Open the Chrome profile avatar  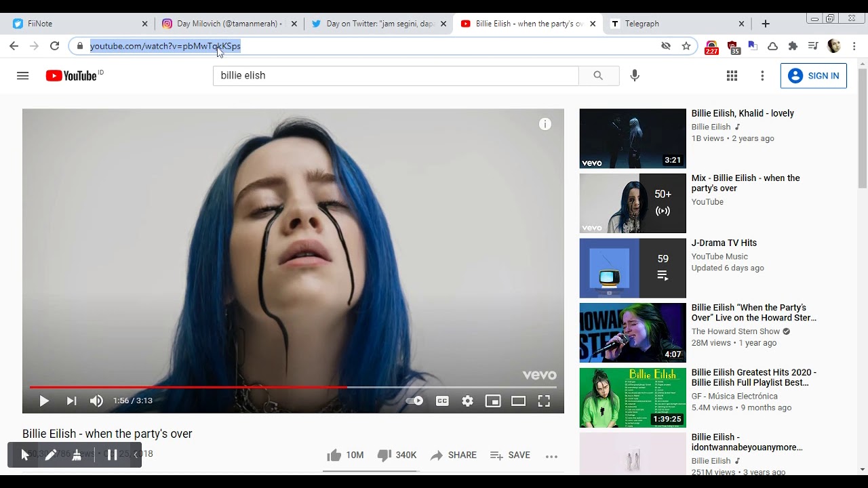[834, 46]
